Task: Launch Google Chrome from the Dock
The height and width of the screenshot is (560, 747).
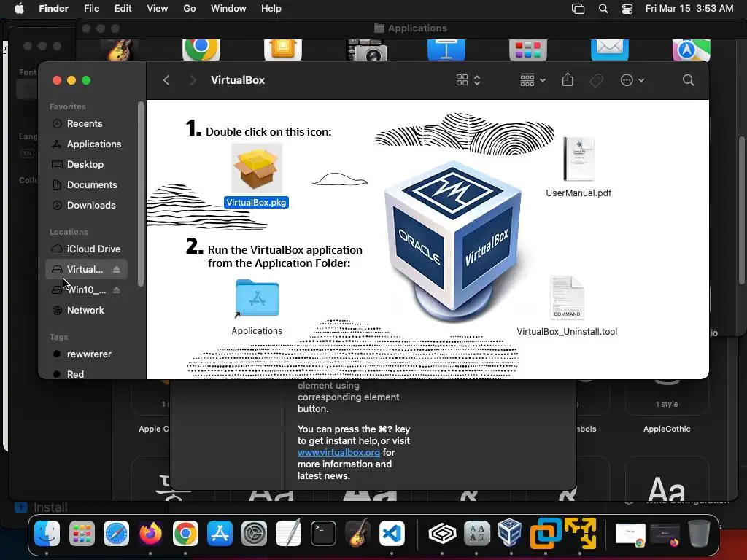Action: point(185,533)
